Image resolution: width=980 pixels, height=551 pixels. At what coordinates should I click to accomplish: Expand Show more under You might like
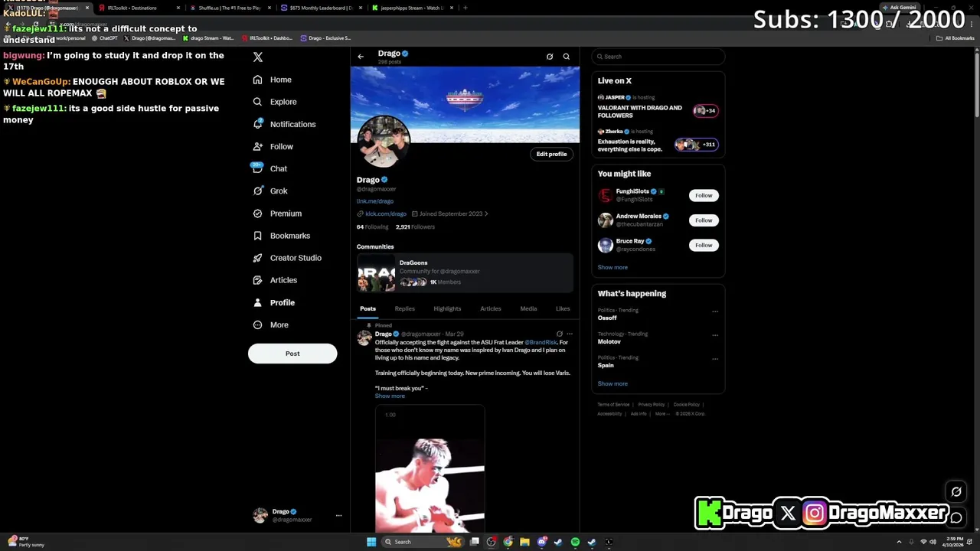point(612,267)
